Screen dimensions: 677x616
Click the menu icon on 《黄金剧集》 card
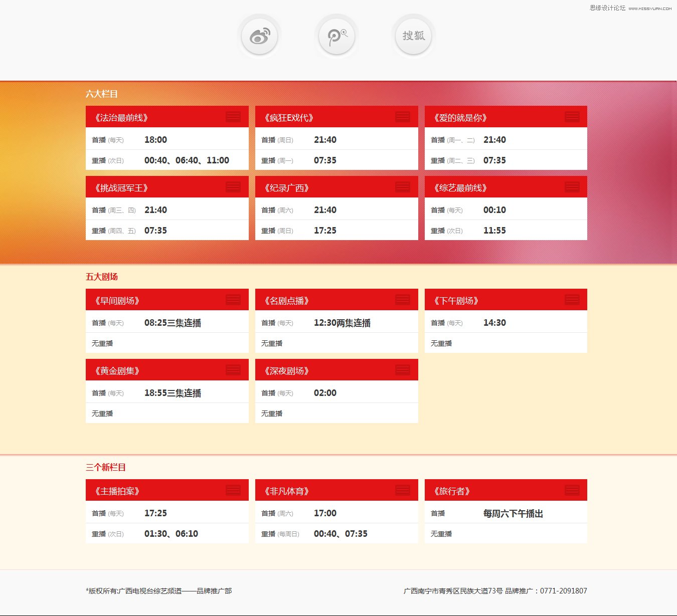click(233, 370)
